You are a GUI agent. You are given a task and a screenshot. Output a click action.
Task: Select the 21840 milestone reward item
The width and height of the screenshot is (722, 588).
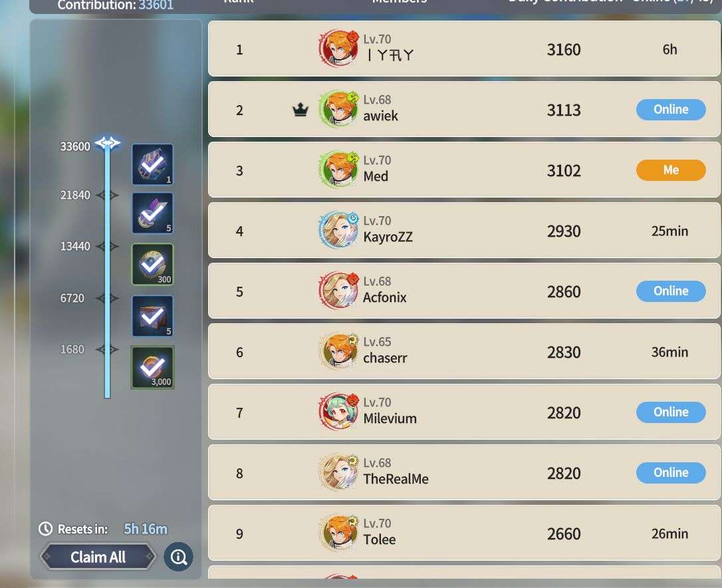152,213
